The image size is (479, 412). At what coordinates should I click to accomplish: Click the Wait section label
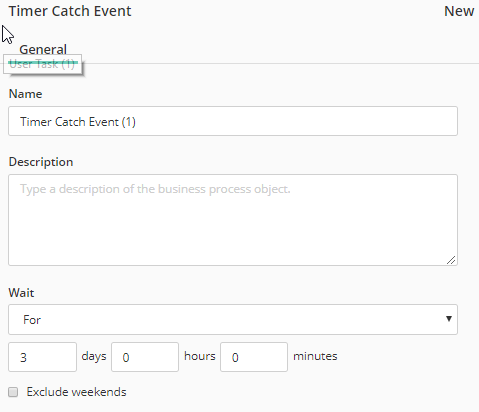coord(21,293)
